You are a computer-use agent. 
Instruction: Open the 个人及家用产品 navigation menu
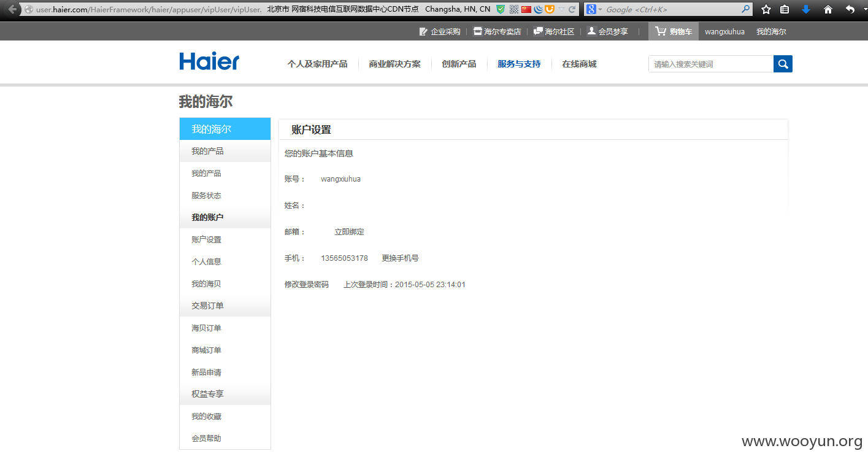(x=317, y=64)
